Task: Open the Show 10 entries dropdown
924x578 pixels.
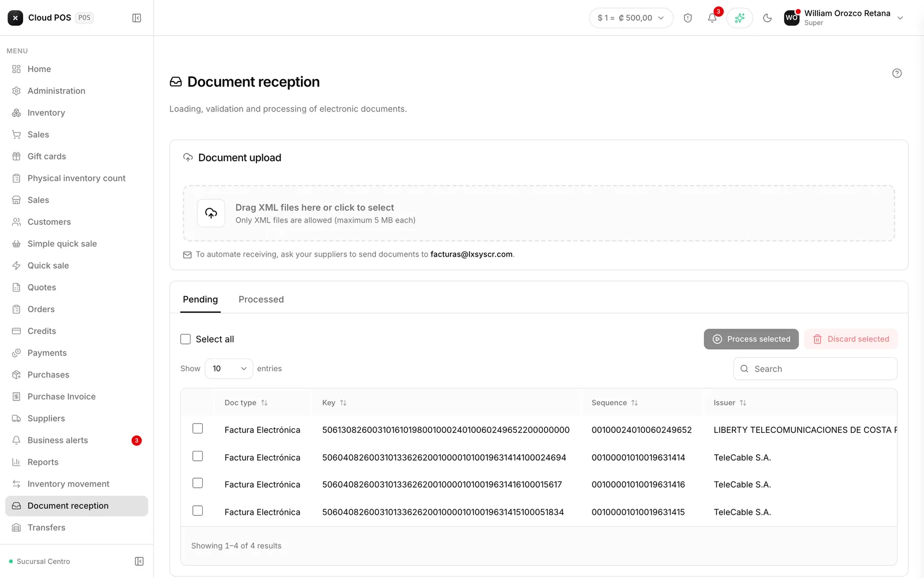Action: click(229, 369)
